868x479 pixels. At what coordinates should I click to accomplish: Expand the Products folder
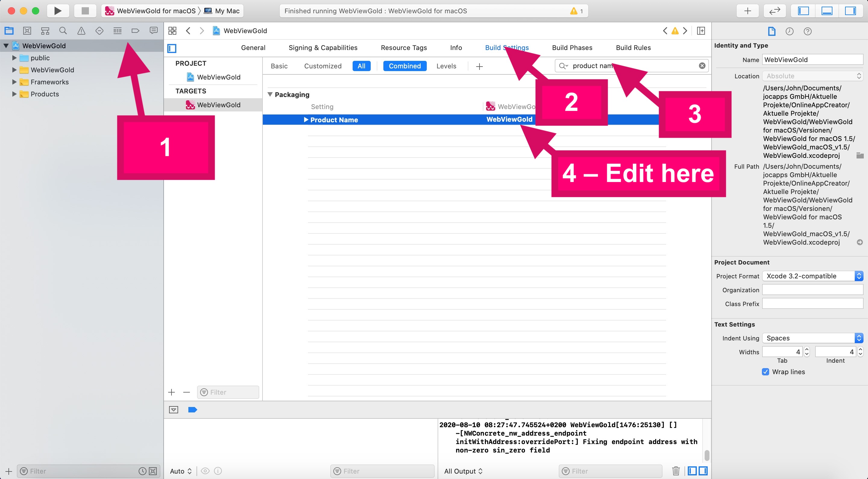click(x=14, y=94)
